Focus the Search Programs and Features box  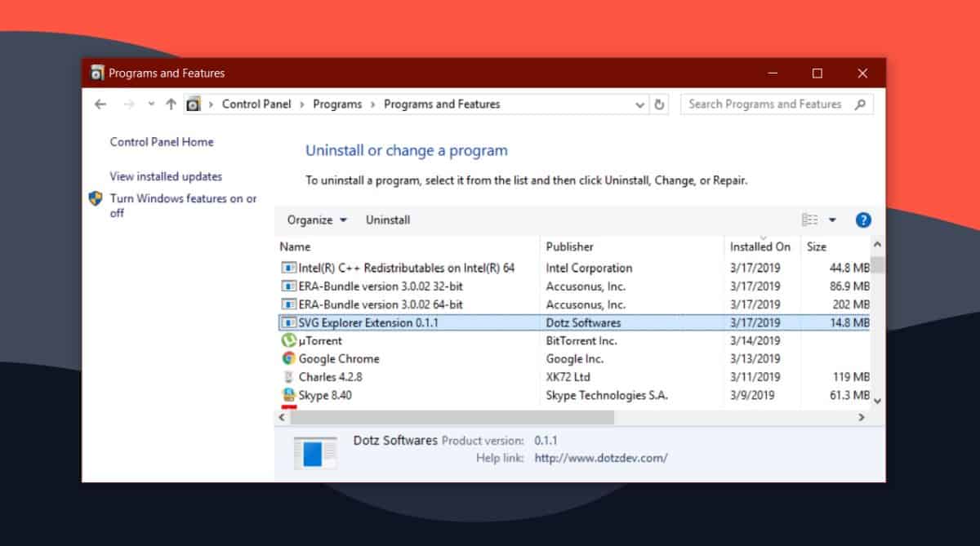(777, 104)
